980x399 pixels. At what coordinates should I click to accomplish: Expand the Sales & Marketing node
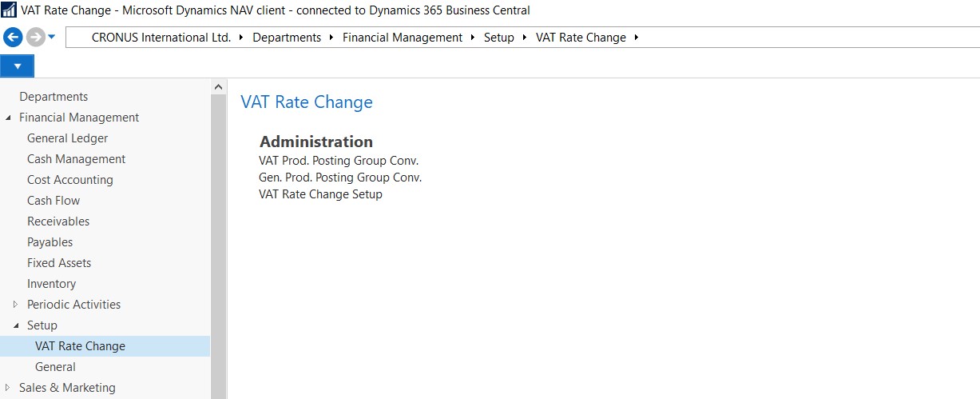(8, 388)
